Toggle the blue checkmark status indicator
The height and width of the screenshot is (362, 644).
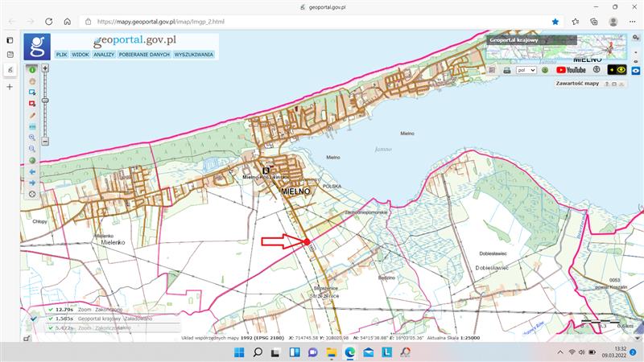pos(33,319)
